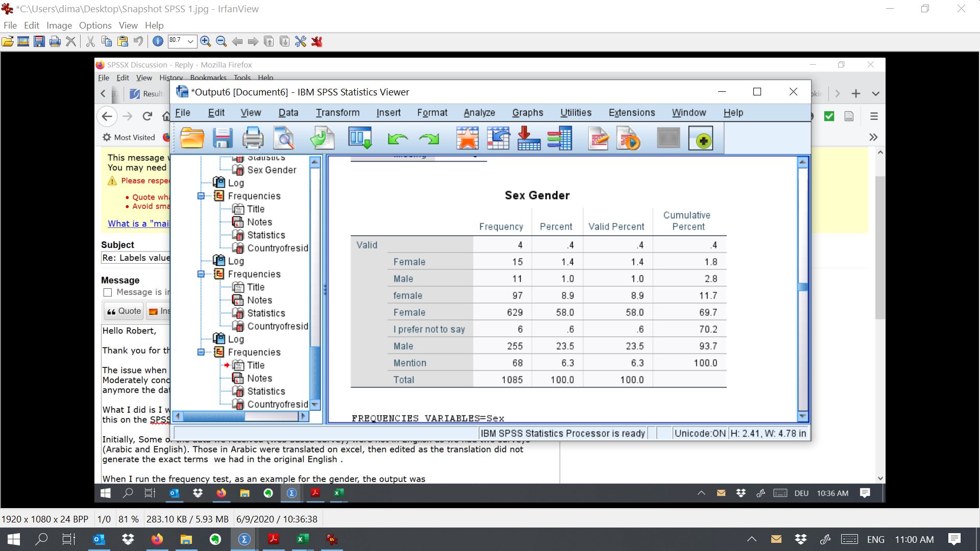This screenshot has width=980, height=551.
Task: Click IrfanView's open file folder icon
Action: pos(8,42)
